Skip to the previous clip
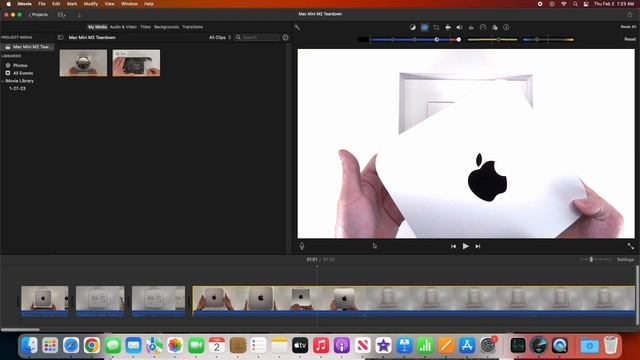 (453, 246)
